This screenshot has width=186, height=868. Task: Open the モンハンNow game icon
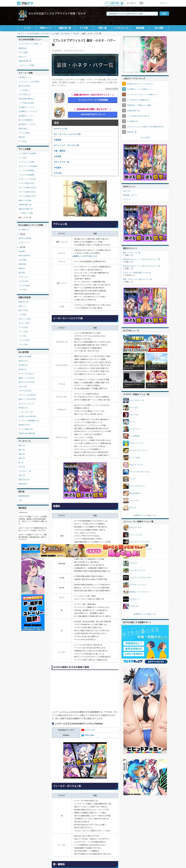pos(126,457)
